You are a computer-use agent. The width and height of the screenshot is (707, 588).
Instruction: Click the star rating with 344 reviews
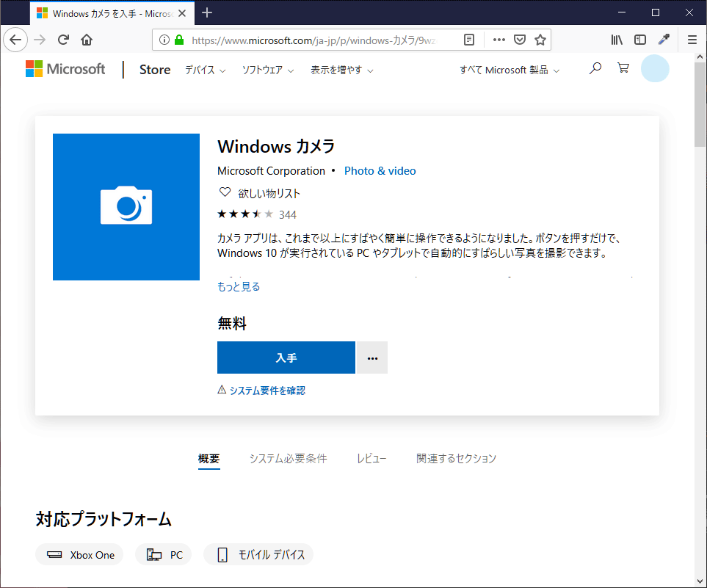[x=257, y=214]
